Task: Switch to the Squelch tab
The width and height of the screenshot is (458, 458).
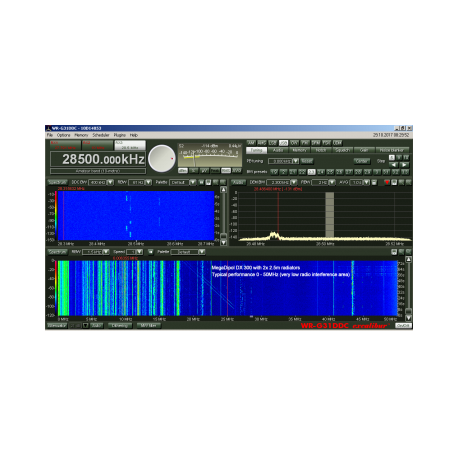Action: point(342,150)
